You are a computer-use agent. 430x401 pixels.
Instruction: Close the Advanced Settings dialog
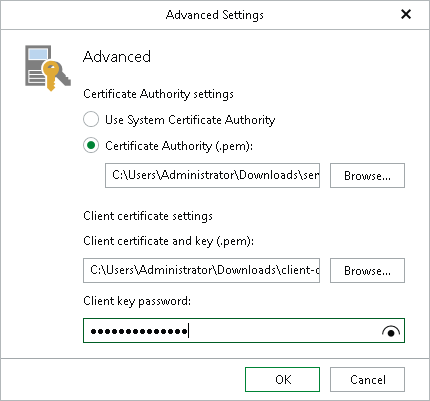tap(406, 14)
